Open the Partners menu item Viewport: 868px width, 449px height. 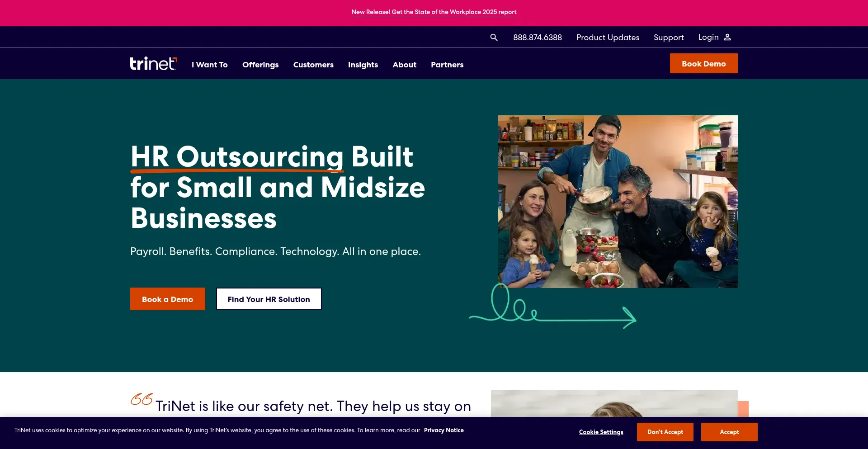click(447, 65)
